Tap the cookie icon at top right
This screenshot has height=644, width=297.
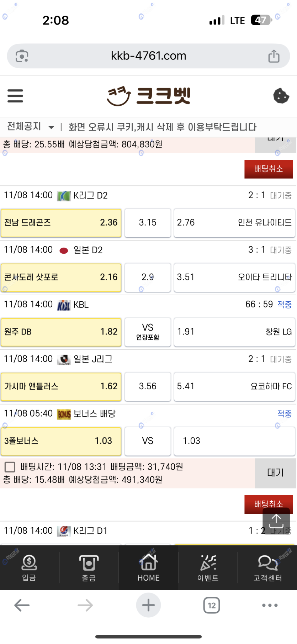281,96
